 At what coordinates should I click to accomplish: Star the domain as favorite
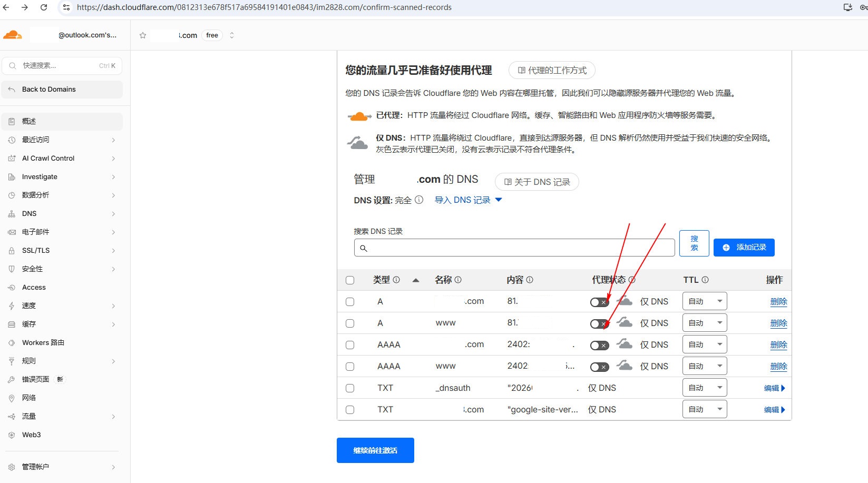[143, 35]
